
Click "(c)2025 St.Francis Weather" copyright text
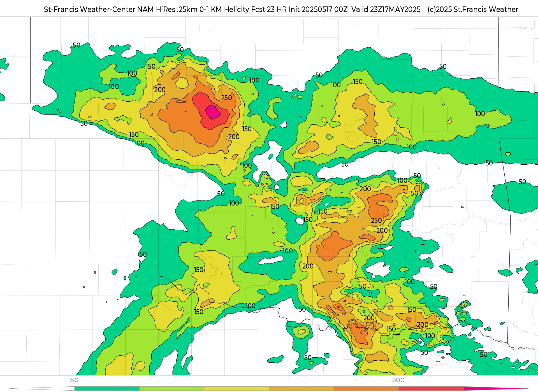473,10
